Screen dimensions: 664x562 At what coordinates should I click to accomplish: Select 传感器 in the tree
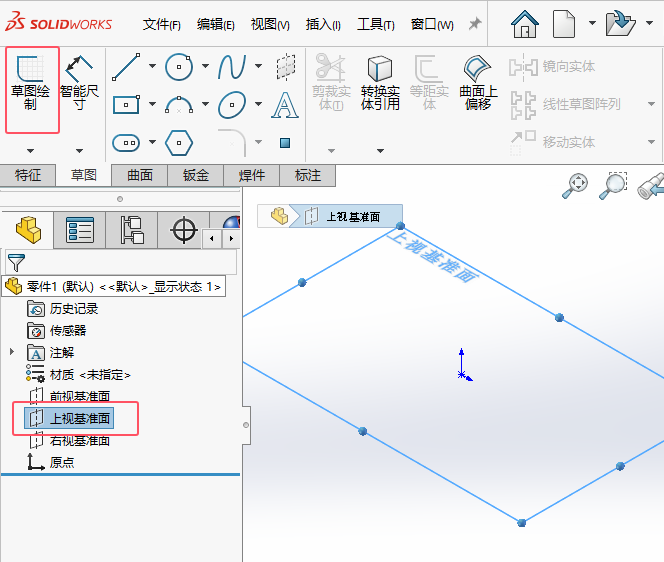coord(57,331)
